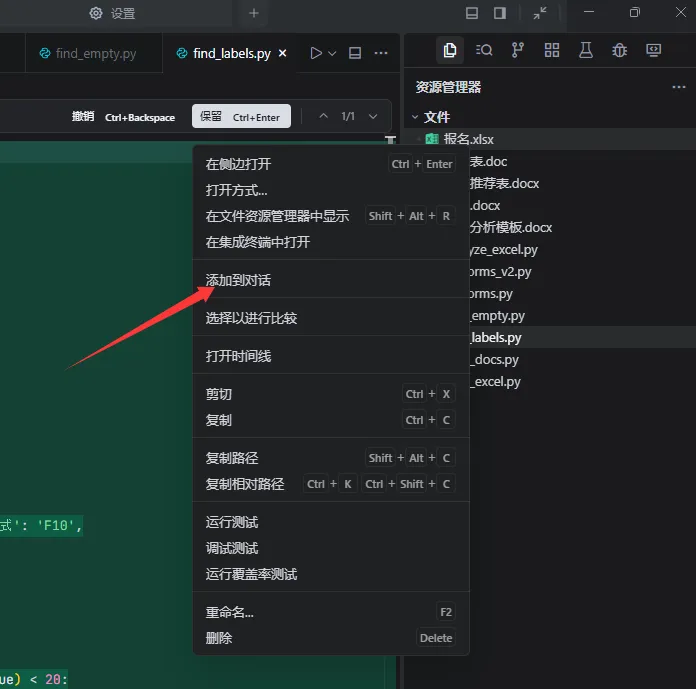Open the Source Control branch icon

[x=518, y=50]
